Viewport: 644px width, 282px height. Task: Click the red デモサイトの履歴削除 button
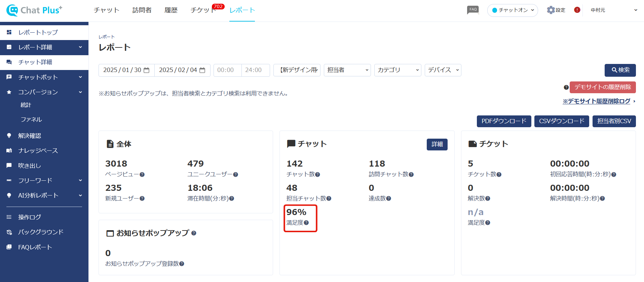point(603,87)
